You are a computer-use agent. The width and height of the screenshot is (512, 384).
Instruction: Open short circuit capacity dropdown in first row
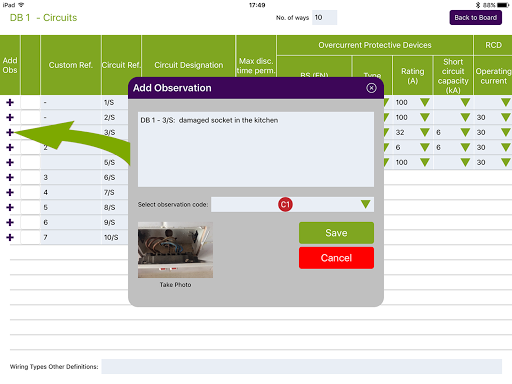tap(465, 102)
